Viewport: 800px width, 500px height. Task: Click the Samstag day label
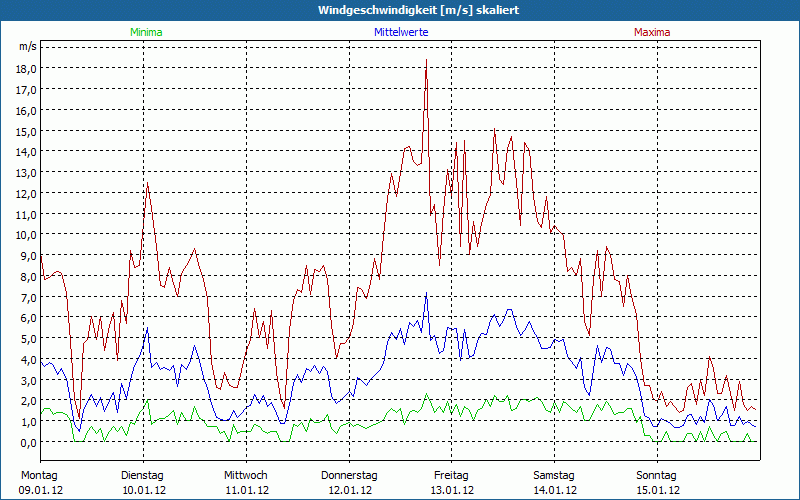click(x=554, y=475)
